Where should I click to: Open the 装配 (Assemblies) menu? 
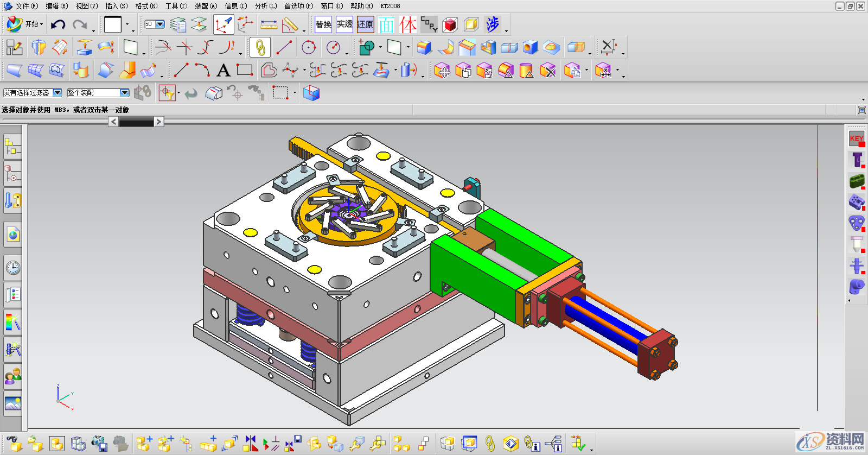[x=206, y=6]
